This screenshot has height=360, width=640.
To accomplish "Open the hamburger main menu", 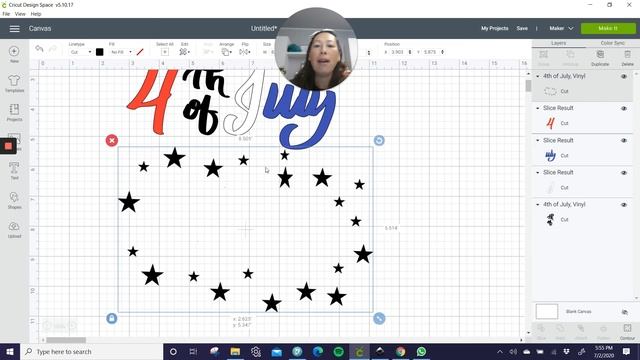I will [14, 29].
